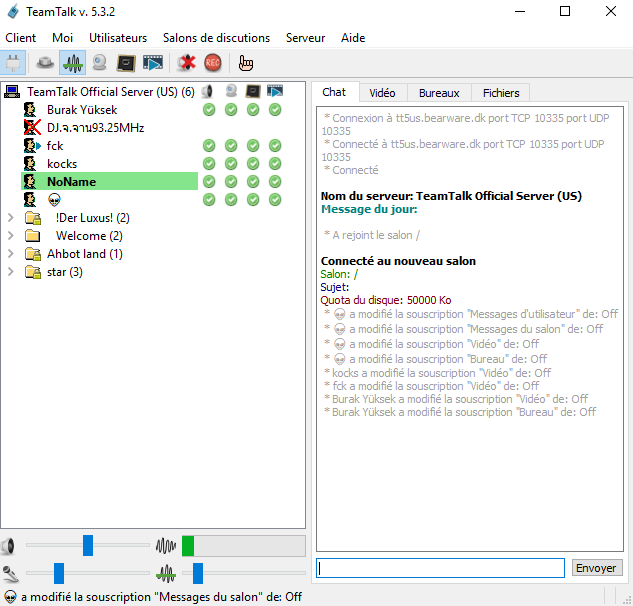This screenshot has width=633, height=606.
Task: Open the Utilisateurs menu
Action: [x=118, y=38]
